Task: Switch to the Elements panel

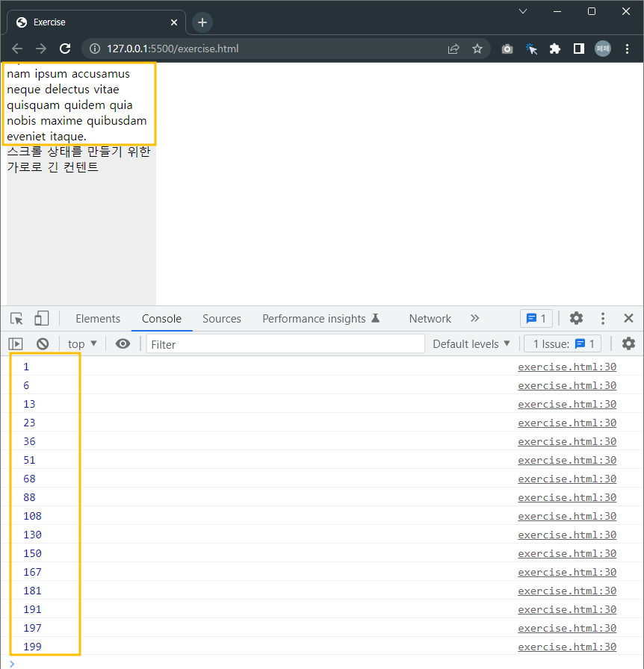Action: 97,318
